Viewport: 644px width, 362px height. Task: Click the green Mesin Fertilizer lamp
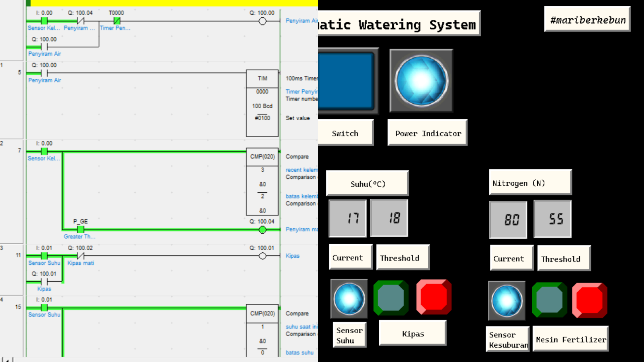pyautogui.click(x=549, y=300)
